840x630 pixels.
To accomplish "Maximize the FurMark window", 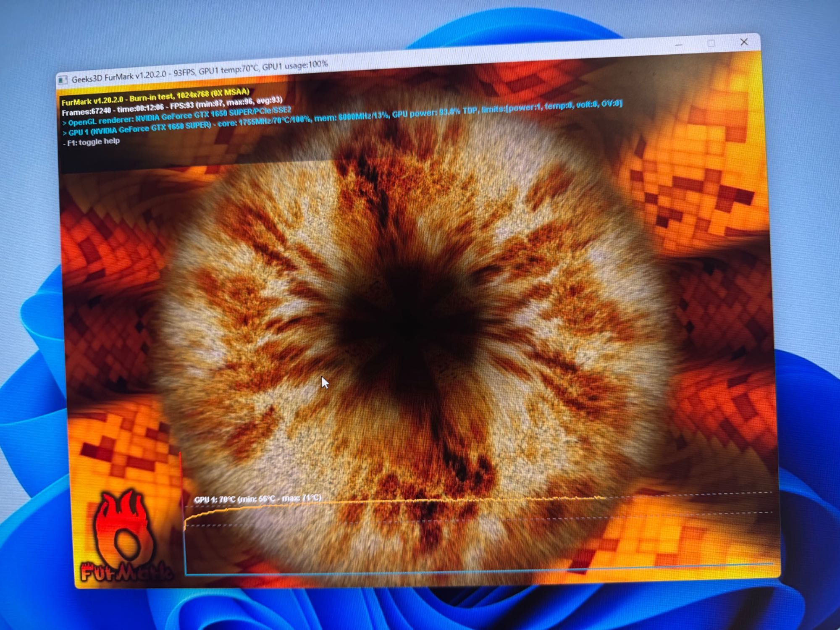I will (x=711, y=43).
